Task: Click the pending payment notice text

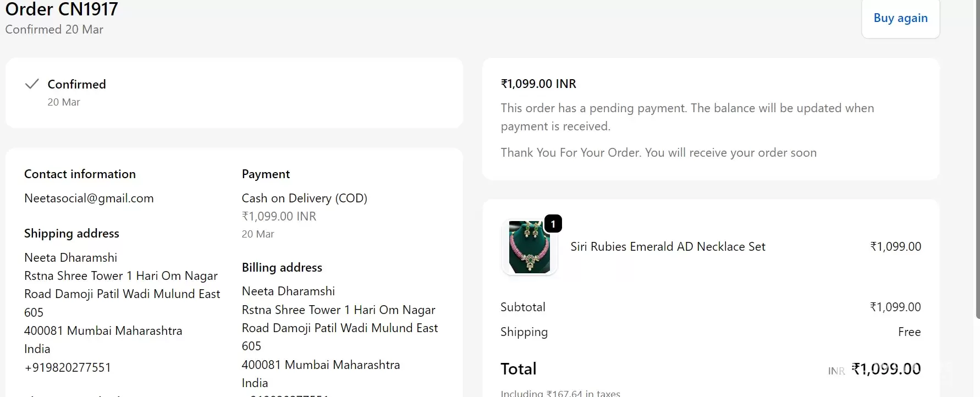Action: coord(687,117)
